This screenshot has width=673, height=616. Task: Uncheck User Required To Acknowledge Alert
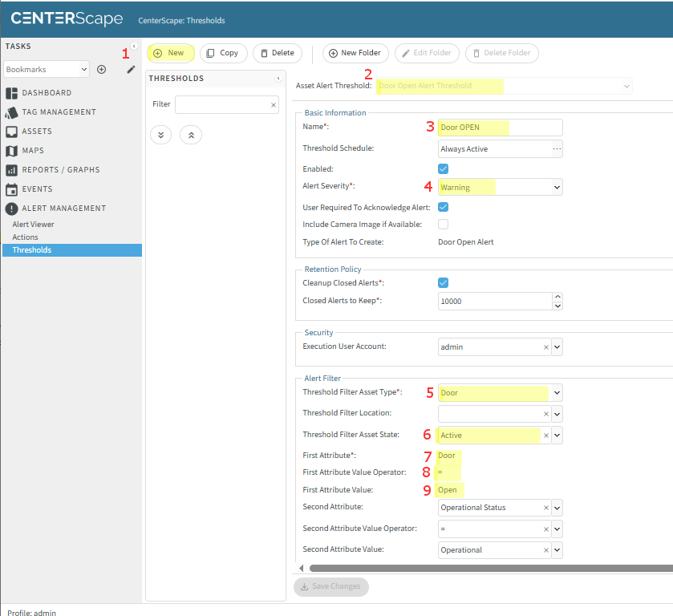click(443, 207)
